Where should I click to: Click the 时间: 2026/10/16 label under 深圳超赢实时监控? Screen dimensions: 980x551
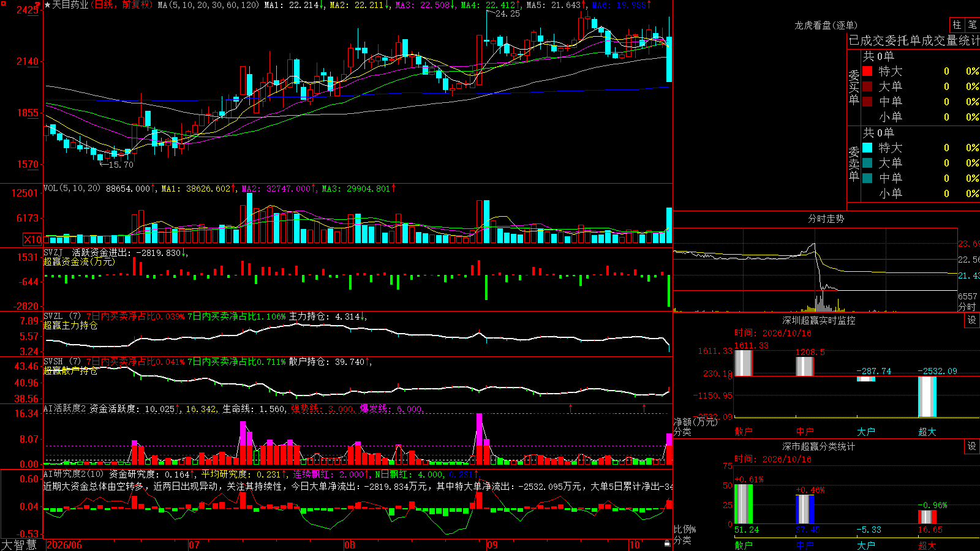(773, 333)
